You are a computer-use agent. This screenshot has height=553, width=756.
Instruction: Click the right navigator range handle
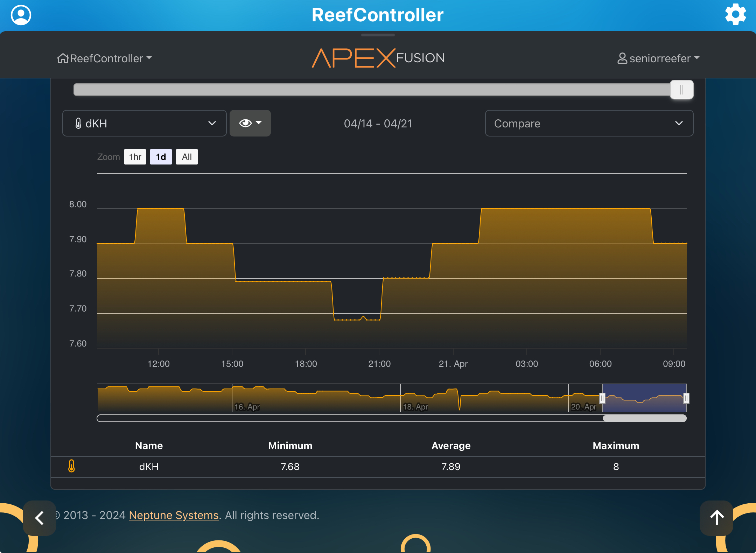click(x=686, y=398)
